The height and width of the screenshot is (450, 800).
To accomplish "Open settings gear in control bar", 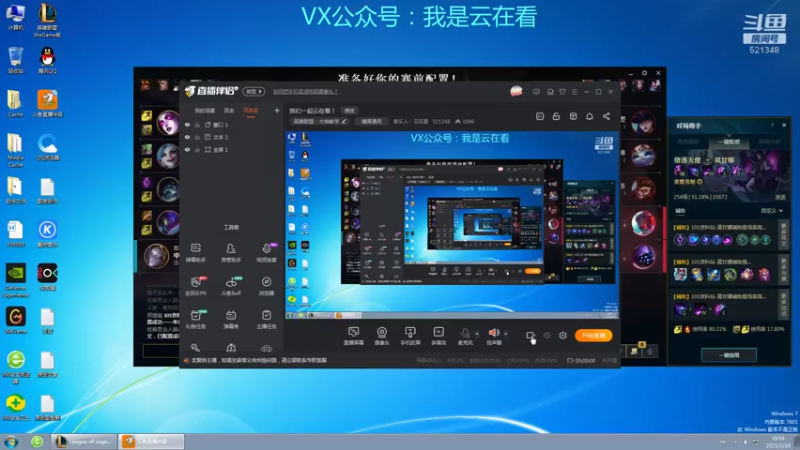I will [563, 336].
